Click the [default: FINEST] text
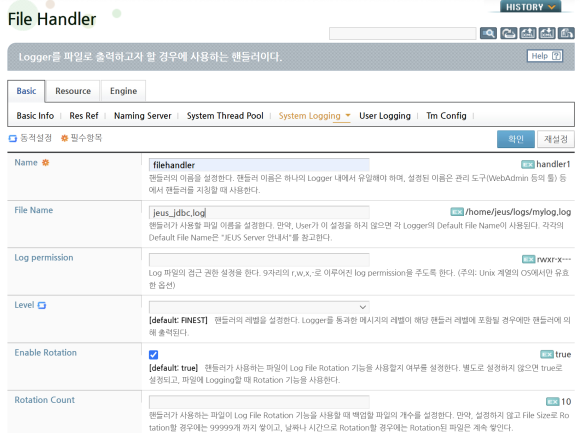 point(178,320)
